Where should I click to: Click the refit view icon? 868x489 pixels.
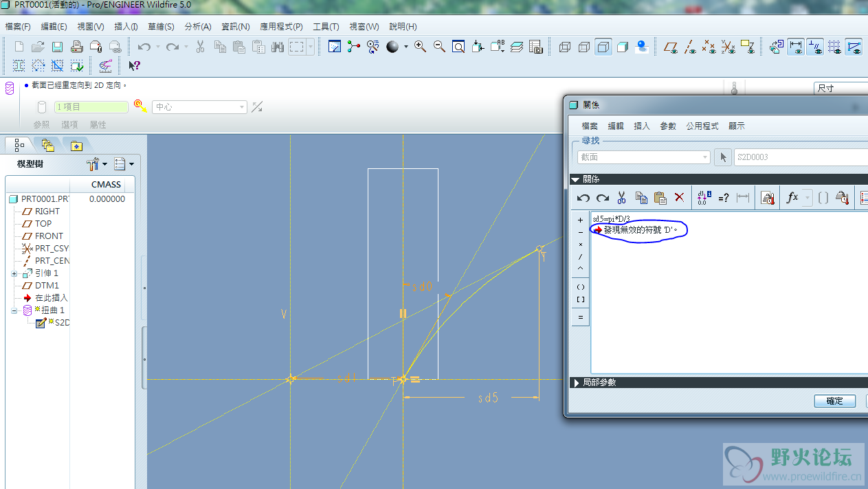pos(458,47)
